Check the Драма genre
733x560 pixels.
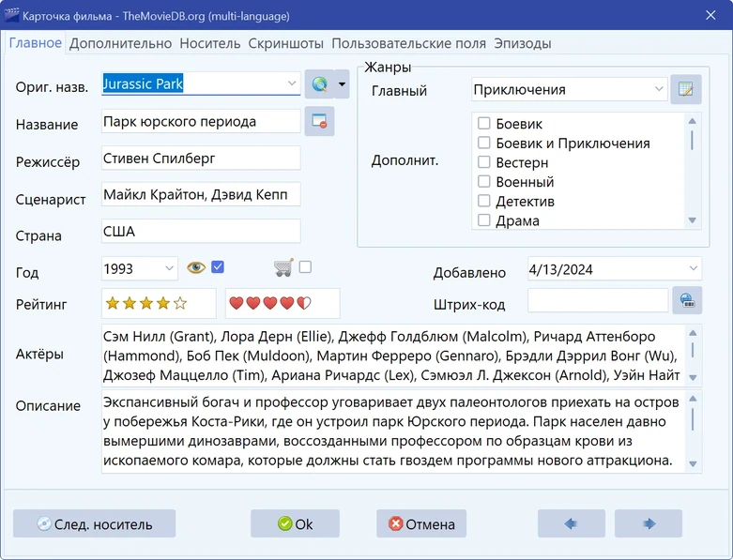(x=484, y=220)
